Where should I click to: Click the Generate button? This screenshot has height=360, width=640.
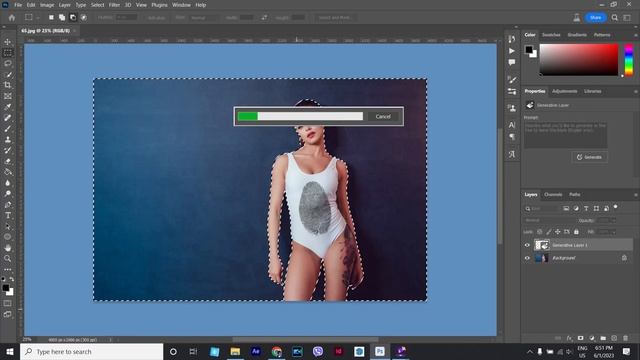(x=589, y=157)
